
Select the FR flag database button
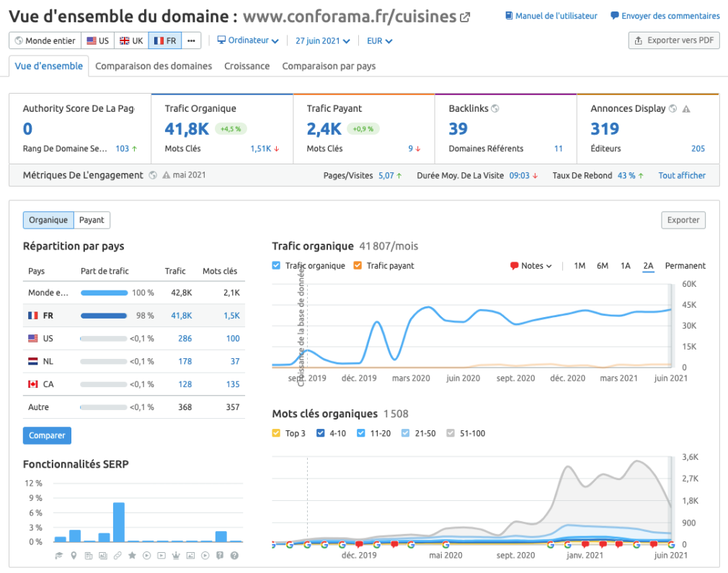(165, 41)
